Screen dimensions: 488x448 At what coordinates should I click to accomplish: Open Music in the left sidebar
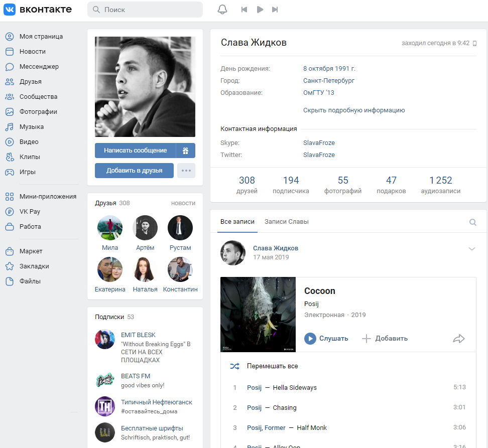click(x=31, y=127)
